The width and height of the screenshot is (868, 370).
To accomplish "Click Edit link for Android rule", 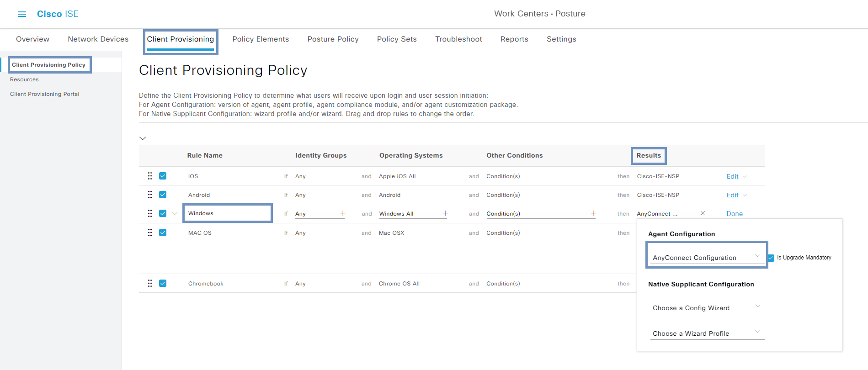I will click(x=733, y=196).
